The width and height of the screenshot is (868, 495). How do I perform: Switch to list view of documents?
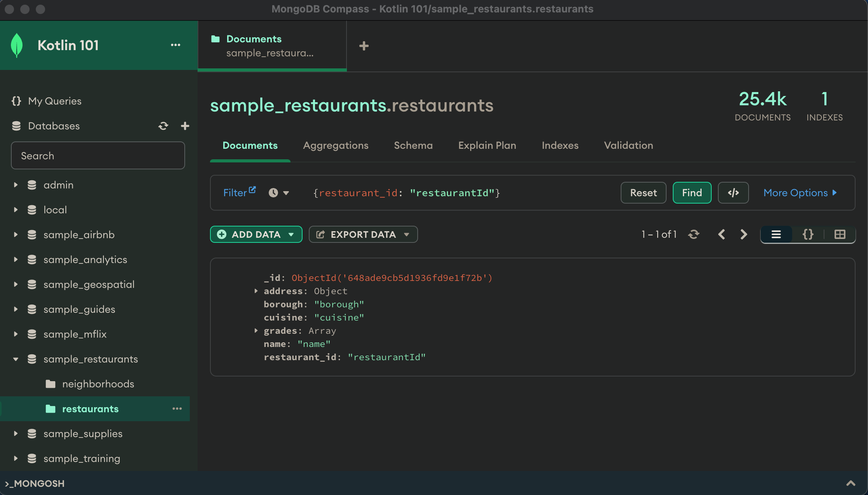(x=776, y=234)
